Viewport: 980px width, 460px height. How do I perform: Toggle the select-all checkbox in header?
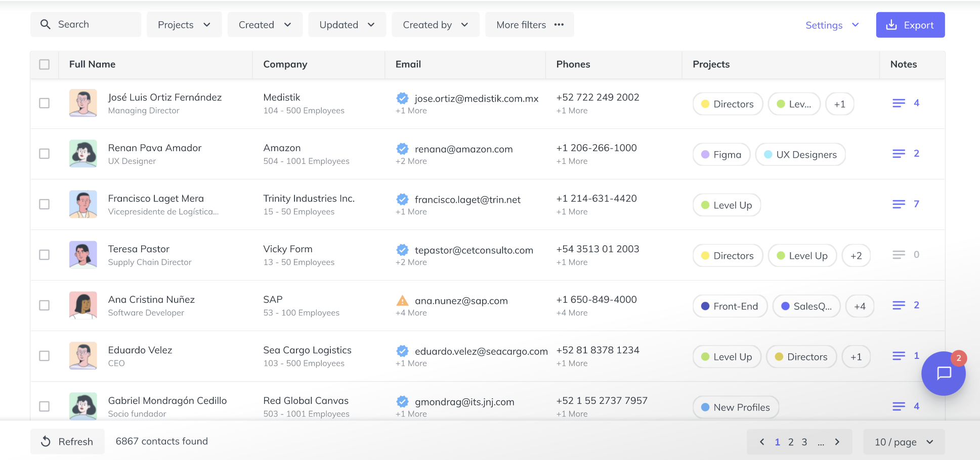click(x=45, y=64)
